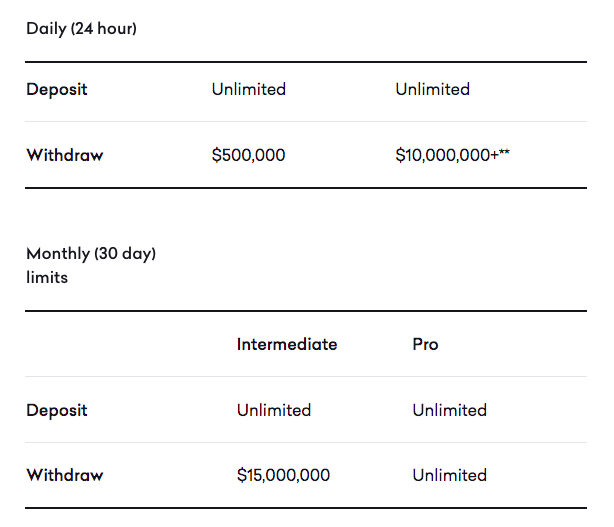Click the Monthly (30 day) limits heading
This screenshot has height=527, width=614.
click(x=90, y=254)
